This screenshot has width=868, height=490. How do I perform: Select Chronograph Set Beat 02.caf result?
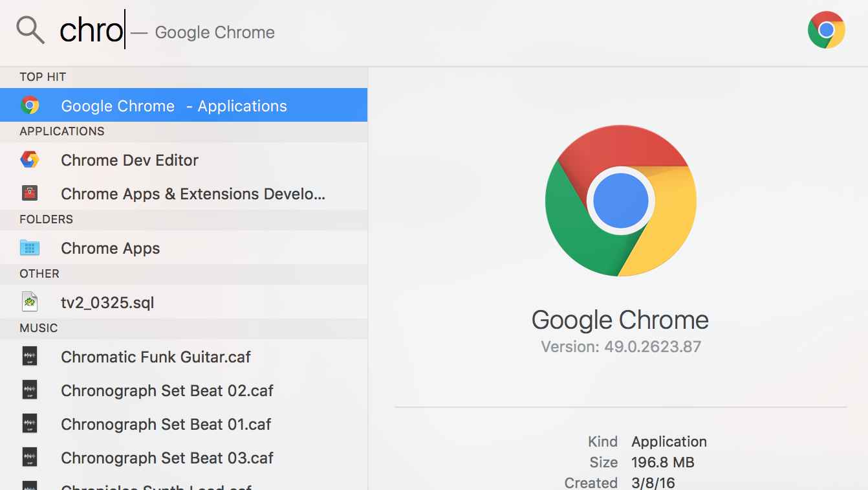point(184,390)
